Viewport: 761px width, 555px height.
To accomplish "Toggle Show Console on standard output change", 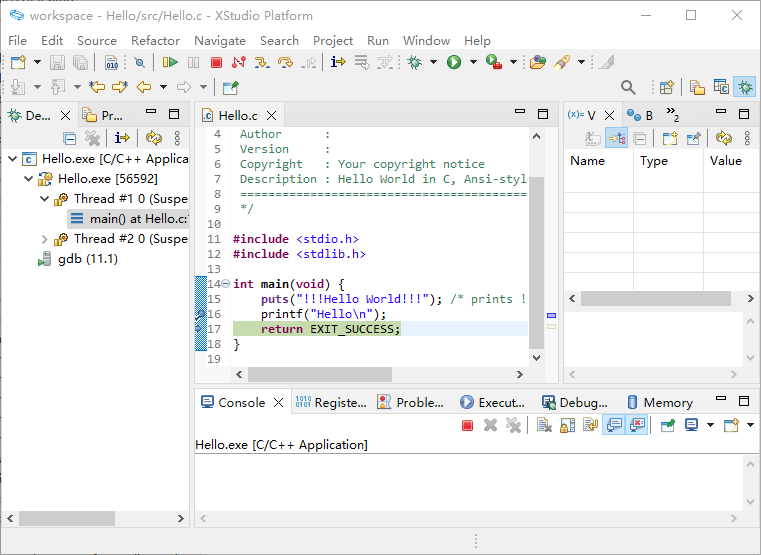I will 614,425.
